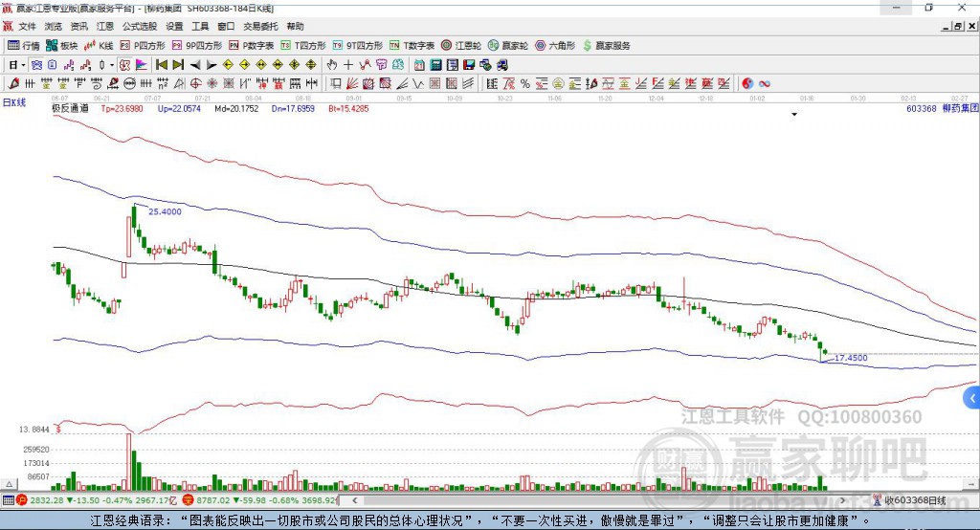This screenshot has width=980, height=530.
Task: Click the Bt=15.4285 value
Action: tap(348, 108)
